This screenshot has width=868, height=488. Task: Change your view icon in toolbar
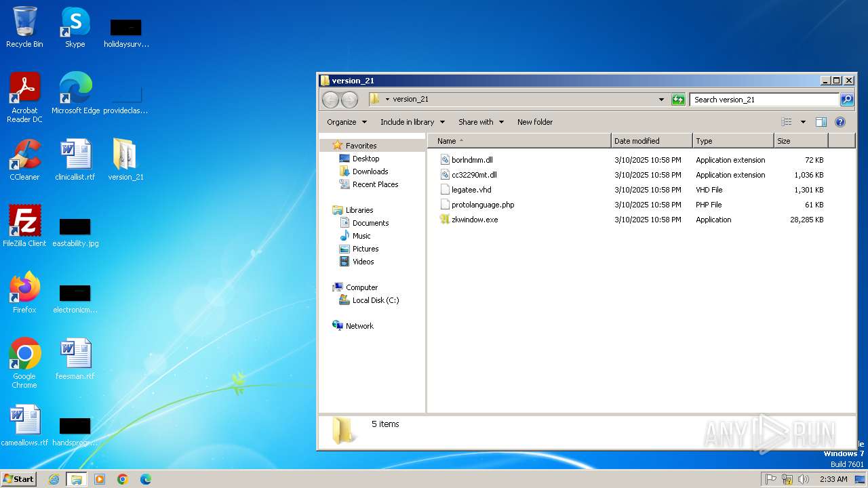pos(787,122)
